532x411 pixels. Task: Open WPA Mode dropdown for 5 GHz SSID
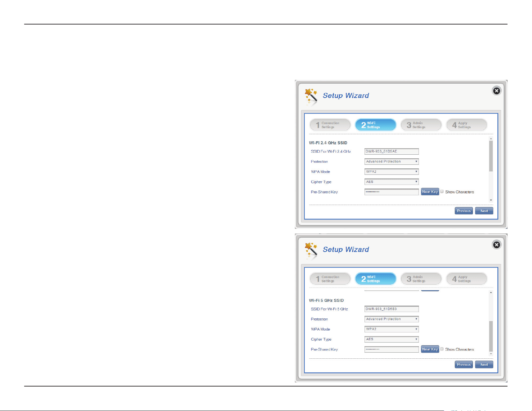click(391, 329)
